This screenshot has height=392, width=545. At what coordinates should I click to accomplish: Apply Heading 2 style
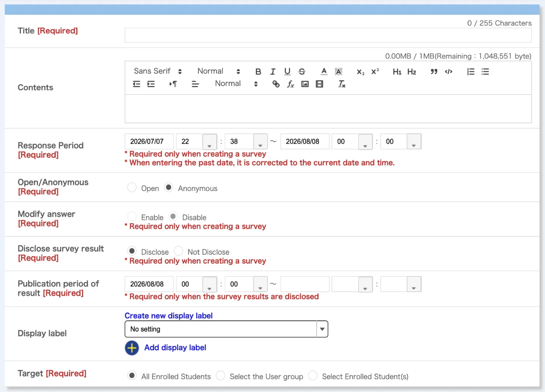[411, 71]
